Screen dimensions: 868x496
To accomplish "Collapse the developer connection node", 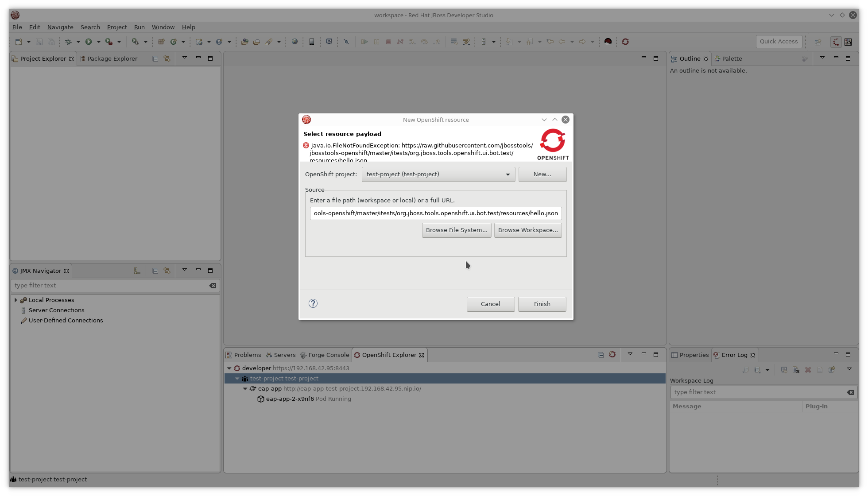I will click(x=229, y=368).
